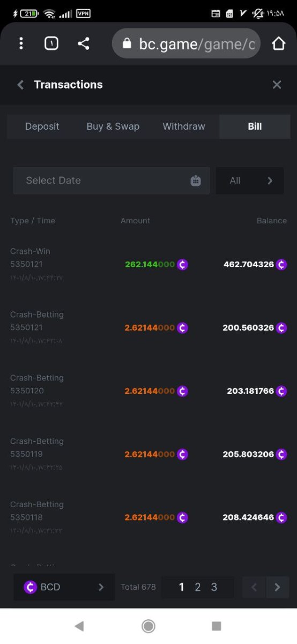Open the Withdraw tab
This screenshot has height=644, width=297.
tap(184, 127)
